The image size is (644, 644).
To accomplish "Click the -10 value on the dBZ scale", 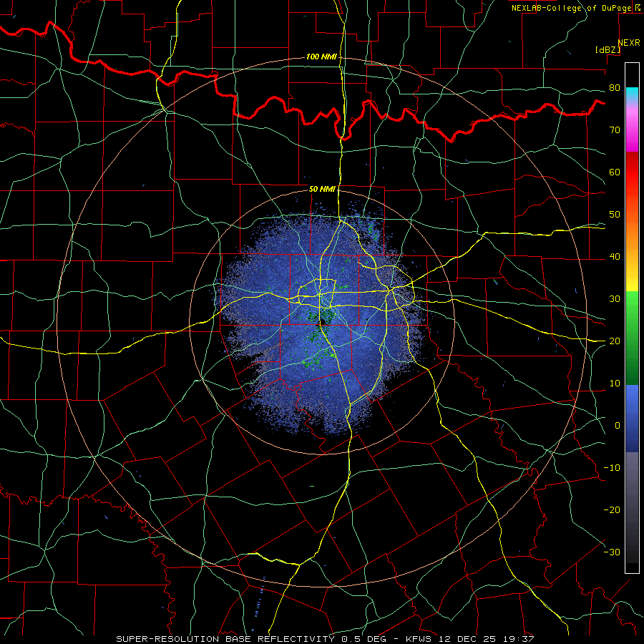I will coord(612,468).
